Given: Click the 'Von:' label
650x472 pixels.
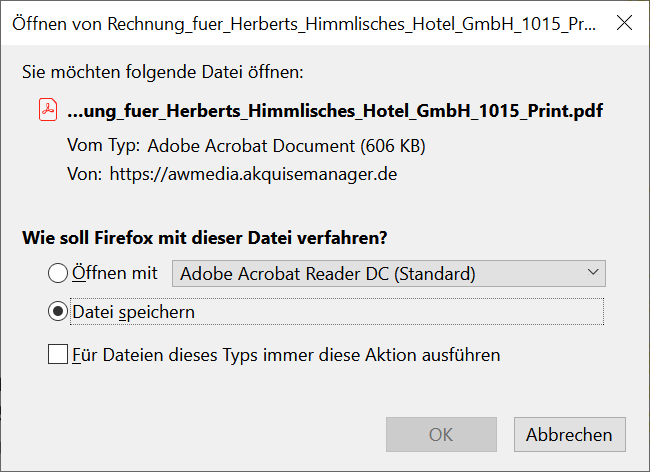Looking at the screenshot, I should (x=85, y=174).
